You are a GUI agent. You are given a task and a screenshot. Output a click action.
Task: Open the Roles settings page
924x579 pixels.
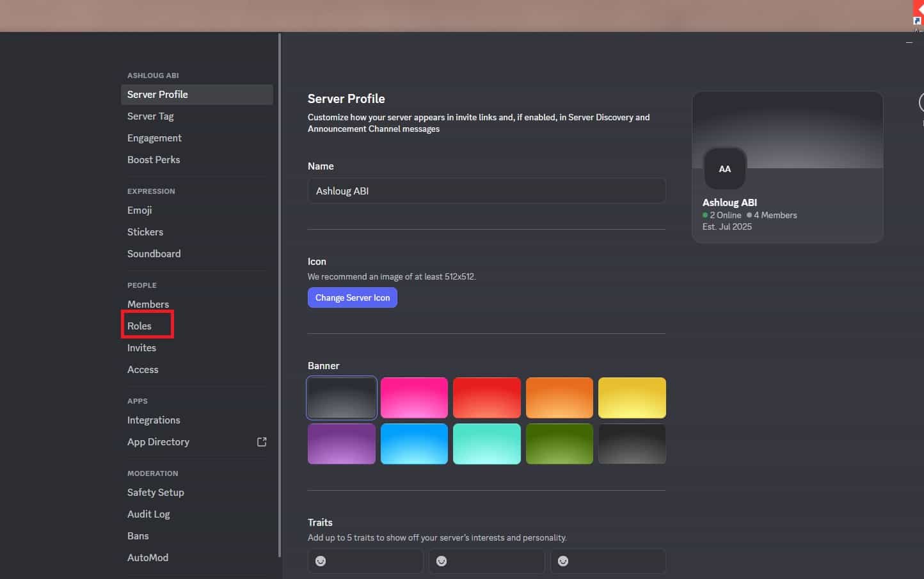click(139, 326)
